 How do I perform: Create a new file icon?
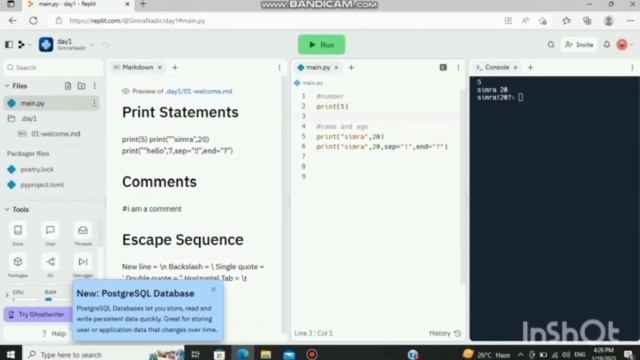68,86
